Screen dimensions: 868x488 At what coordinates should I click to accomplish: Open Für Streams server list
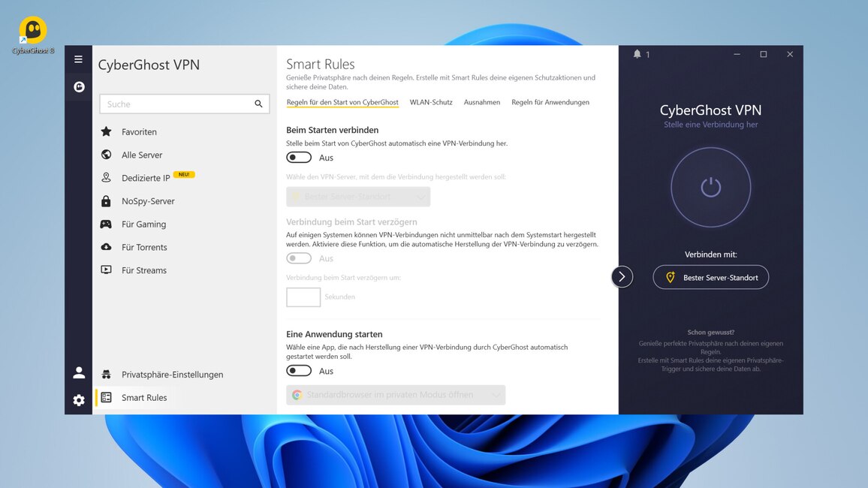click(145, 270)
